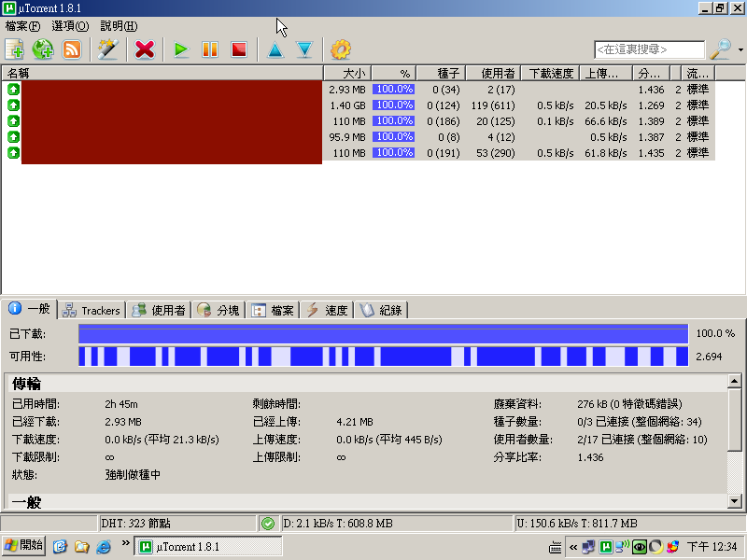Open the 選項 (Options) menu
The image size is (747, 560).
coord(70,26)
